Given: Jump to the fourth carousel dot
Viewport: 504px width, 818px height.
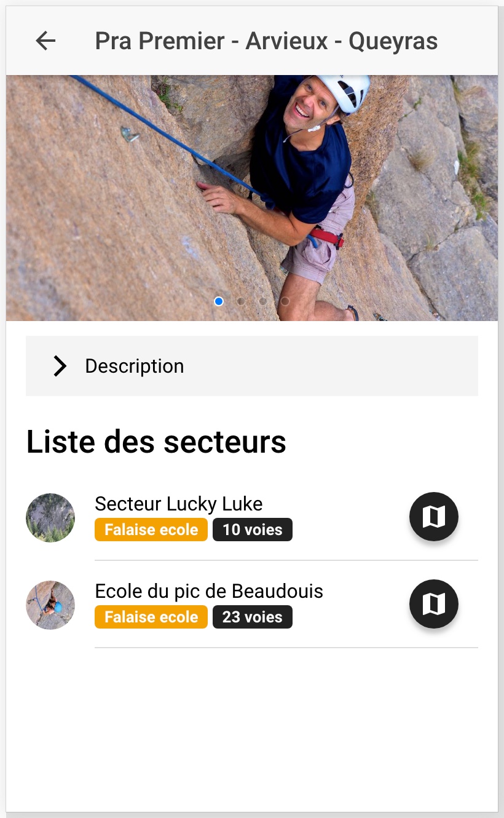Looking at the screenshot, I should point(285,301).
